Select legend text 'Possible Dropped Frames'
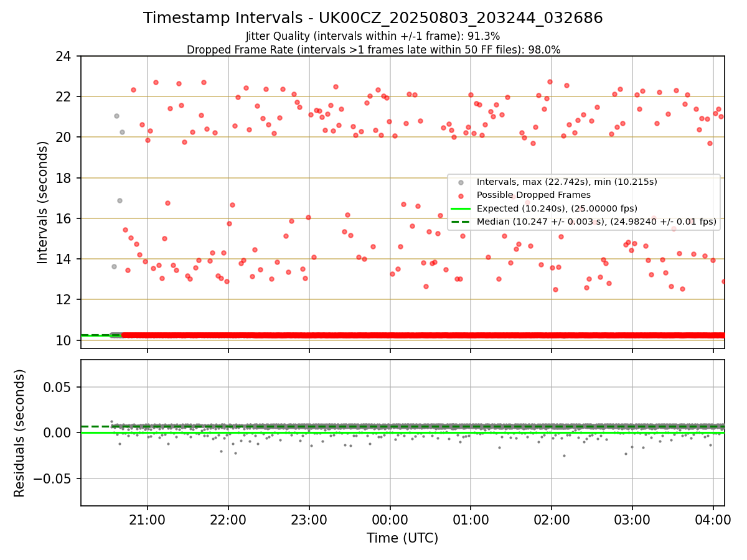This screenshot has width=747, height=560. pyautogui.click(x=533, y=195)
